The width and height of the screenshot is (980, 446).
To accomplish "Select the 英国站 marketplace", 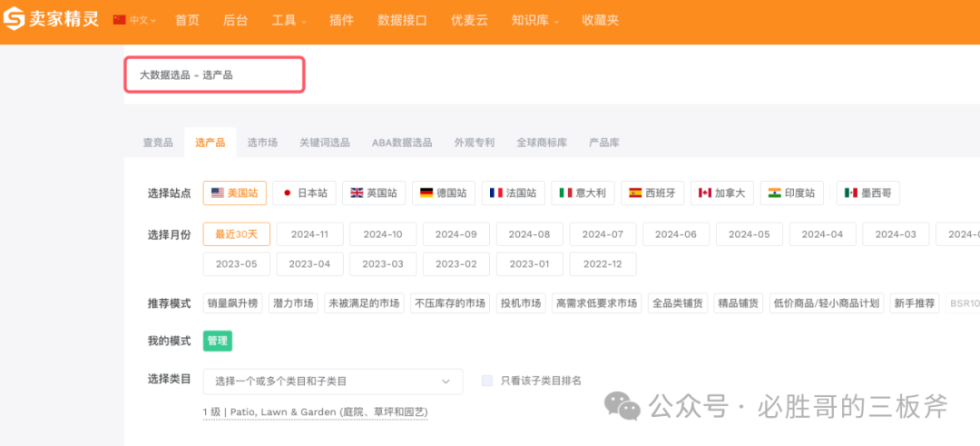I will coord(375,193).
